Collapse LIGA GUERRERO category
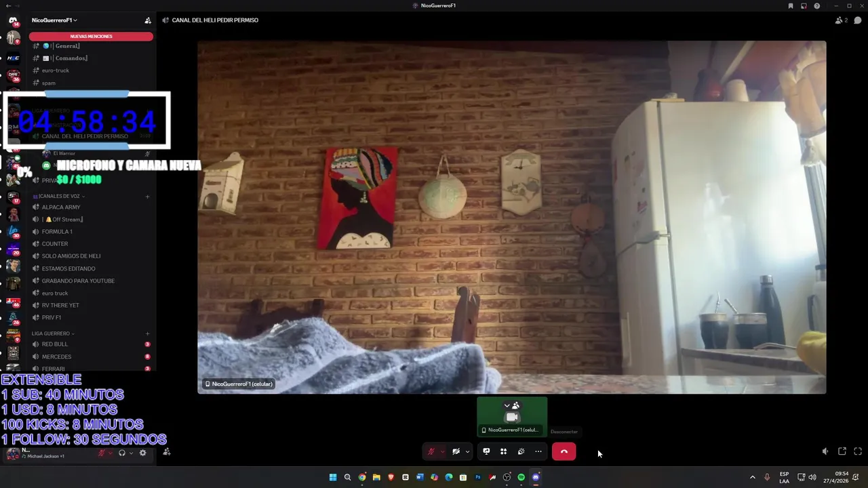The image size is (868, 488). (x=53, y=333)
